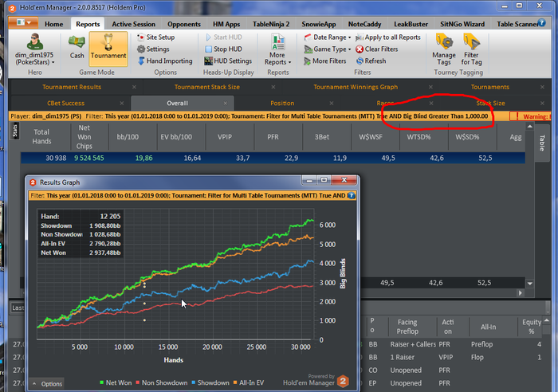Switch to the Home ribbon tab
558x392 pixels.
pyautogui.click(x=53, y=24)
